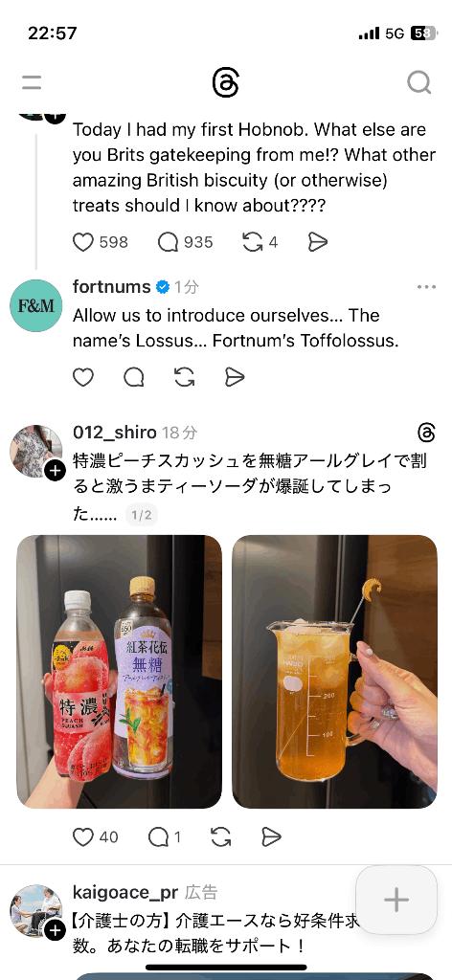Open the tea soda beaker photo

pos(334,672)
